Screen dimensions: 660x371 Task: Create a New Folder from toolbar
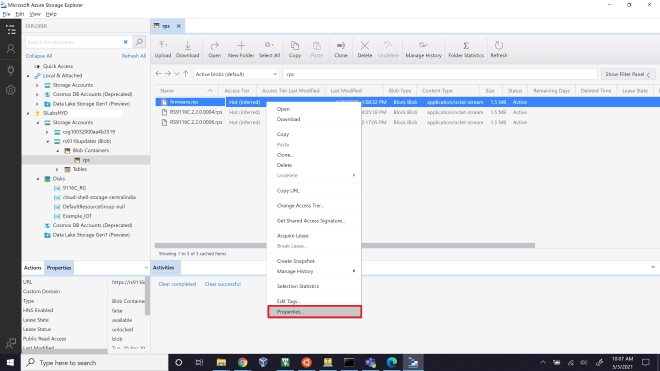click(x=241, y=49)
